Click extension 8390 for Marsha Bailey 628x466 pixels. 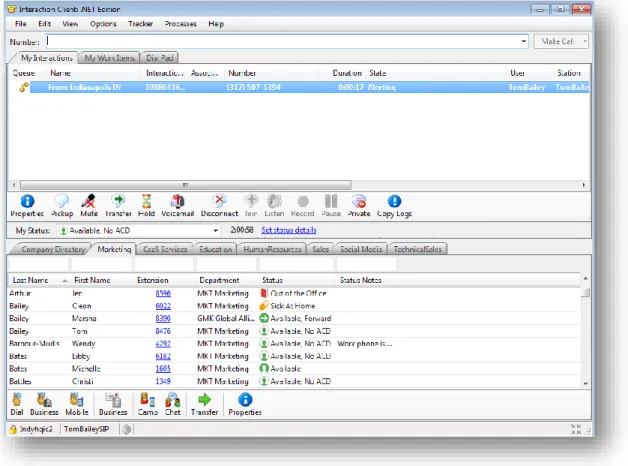163,319
